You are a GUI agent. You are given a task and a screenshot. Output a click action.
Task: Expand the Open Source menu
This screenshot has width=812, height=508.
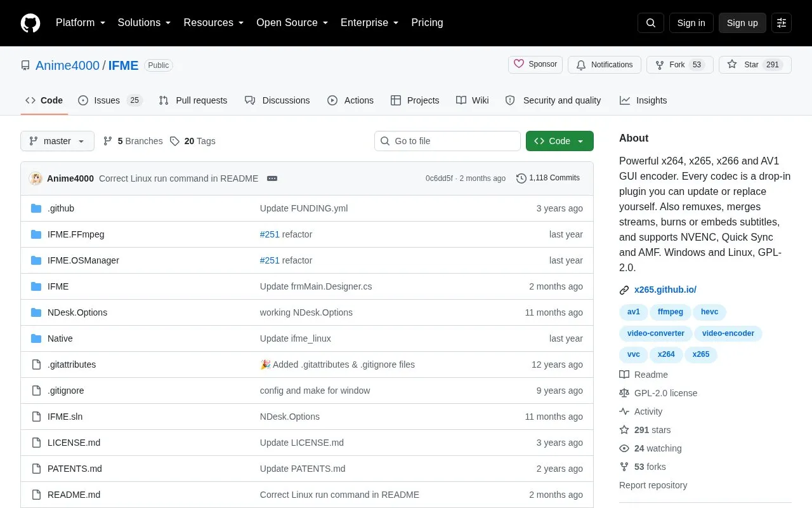(x=292, y=23)
